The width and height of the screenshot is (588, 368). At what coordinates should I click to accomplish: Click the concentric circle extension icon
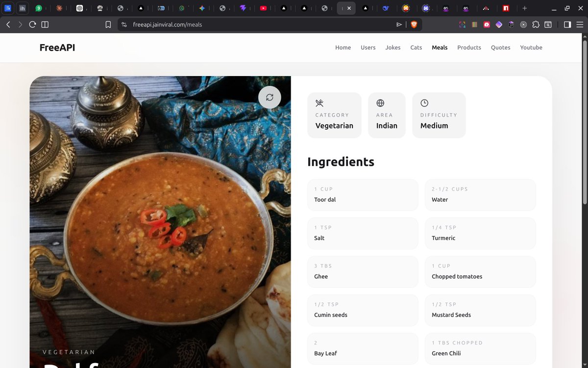click(523, 25)
